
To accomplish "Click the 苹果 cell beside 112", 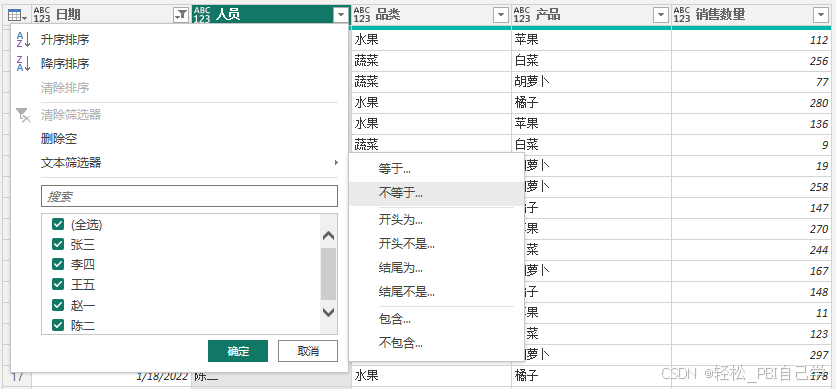I will point(591,40).
